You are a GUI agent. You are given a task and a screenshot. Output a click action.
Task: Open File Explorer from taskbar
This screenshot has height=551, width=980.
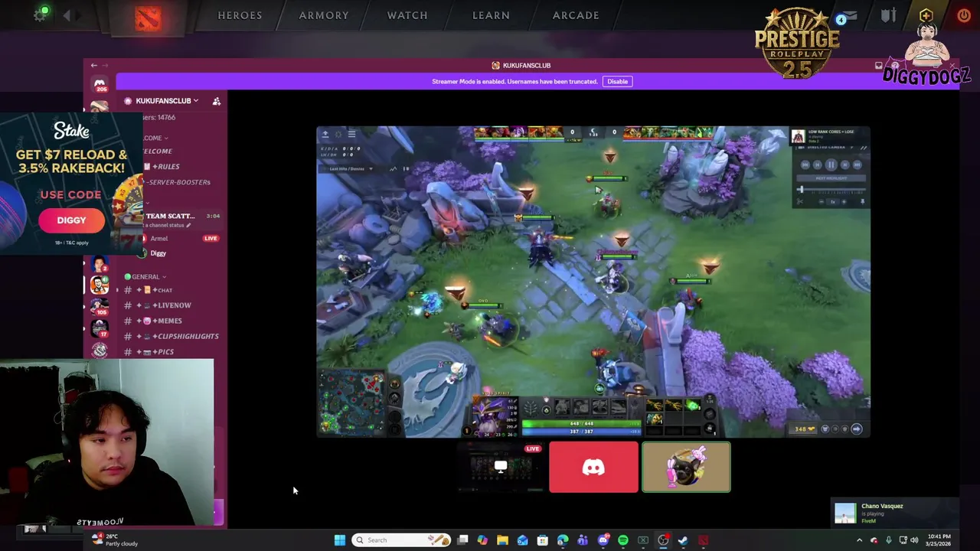click(x=502, y=540)
